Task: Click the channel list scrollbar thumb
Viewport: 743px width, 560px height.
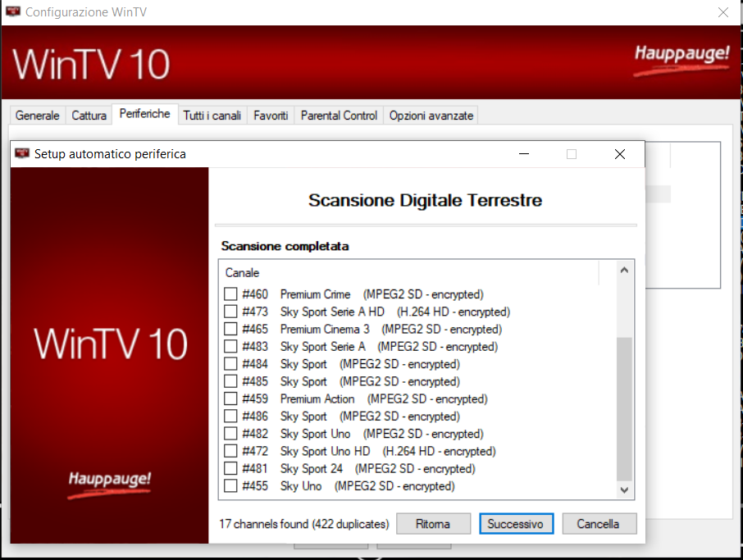Action: click(x=625, y=409)
